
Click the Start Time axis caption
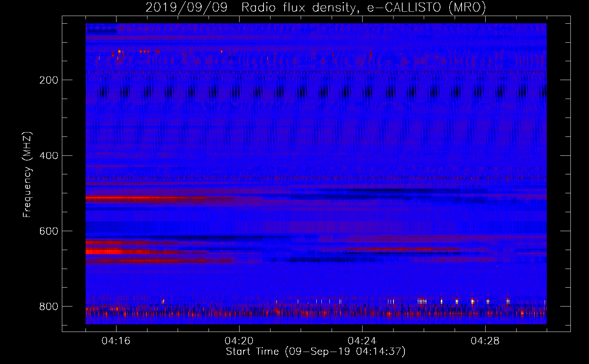tap(316, 352)
